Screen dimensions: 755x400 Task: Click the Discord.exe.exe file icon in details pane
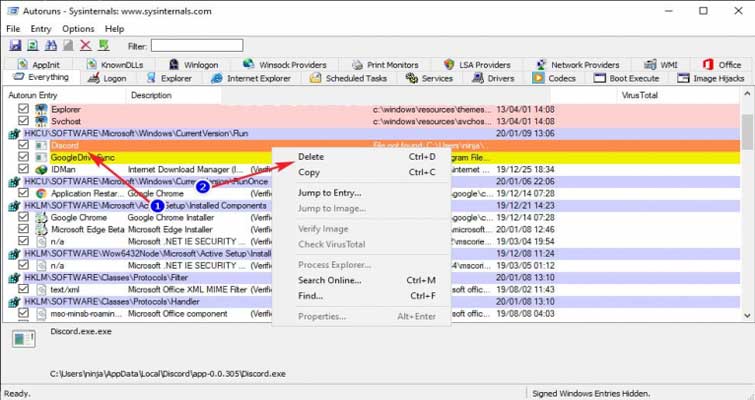[x=24, y=339]
